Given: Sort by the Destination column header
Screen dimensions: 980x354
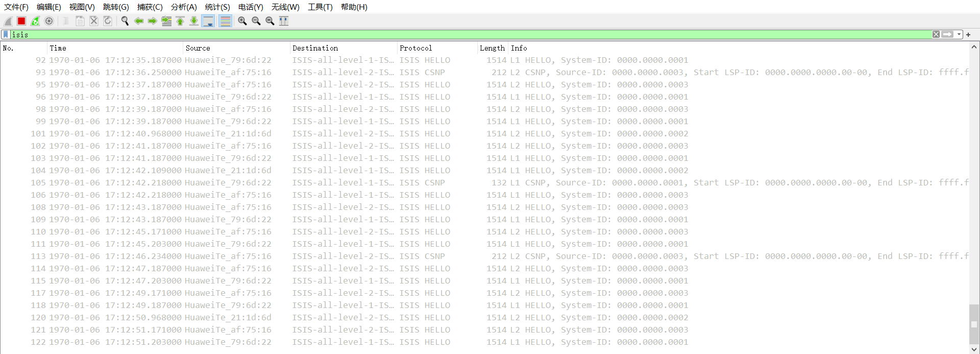Looking at the screenshot, I should pyautogui.click(x=344, y=48).
